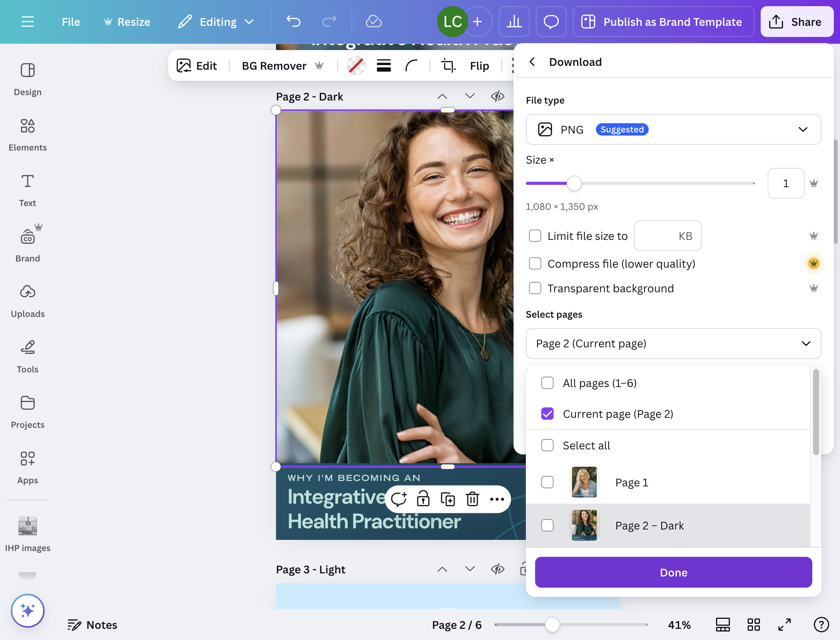Enable Limit file size to checkbox
The height and width of the screenshot is (640, 840).
[535, 236]
